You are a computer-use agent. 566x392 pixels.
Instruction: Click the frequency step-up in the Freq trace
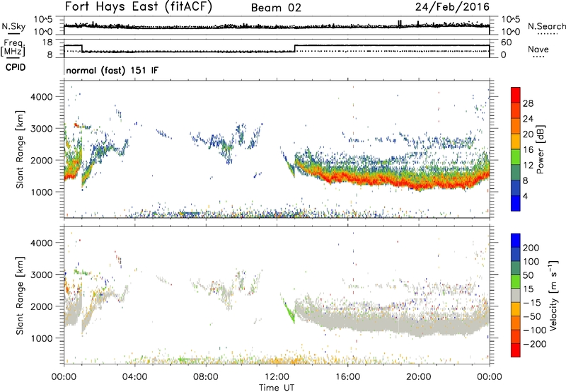(295, 48)
